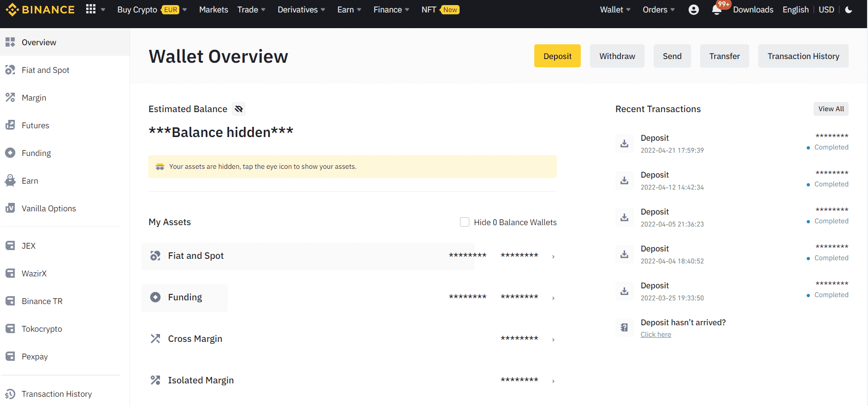
Task: Click the Binance logo
Action: coord(40,10)
